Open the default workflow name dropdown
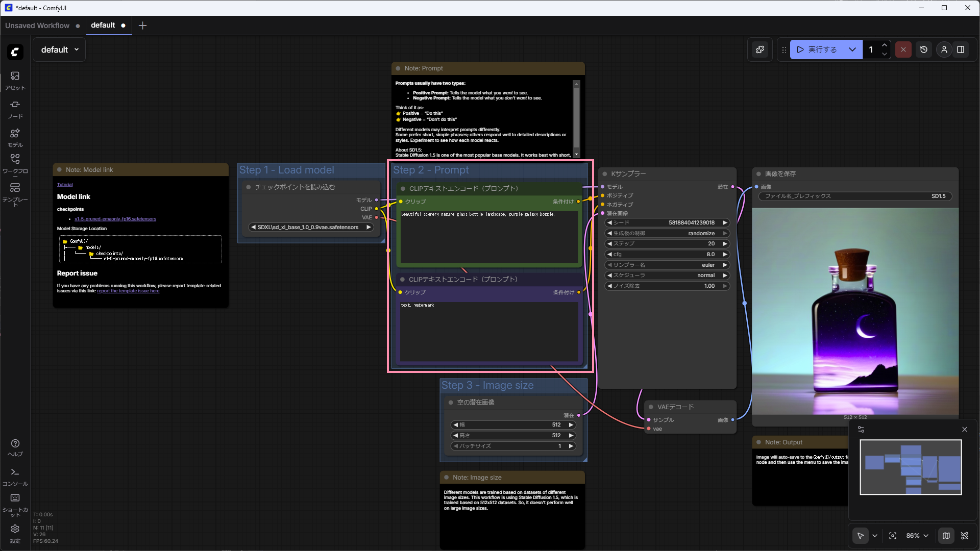Image resolution: width=980 pixels, height=551 pixels. 59,49
